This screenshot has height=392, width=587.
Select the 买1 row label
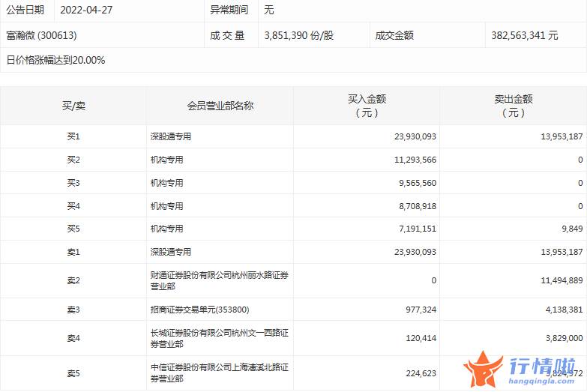[73, 136]
